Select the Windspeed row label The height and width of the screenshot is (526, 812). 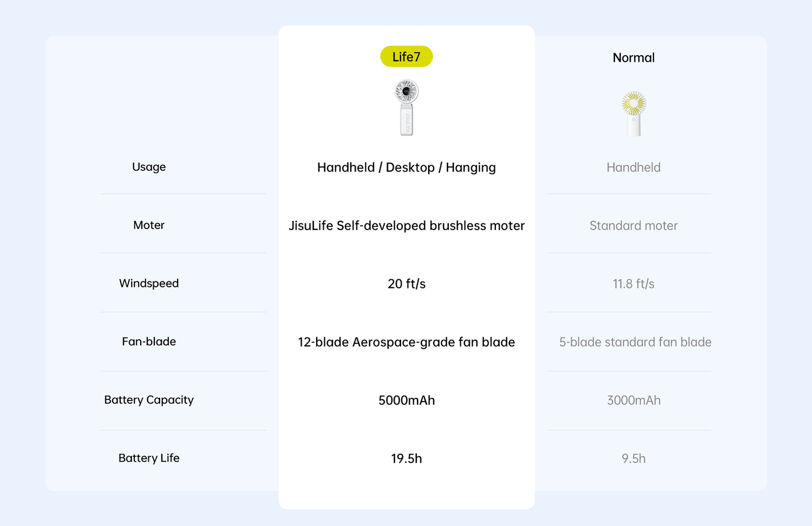pyautogui.click(x=149, y=284)
